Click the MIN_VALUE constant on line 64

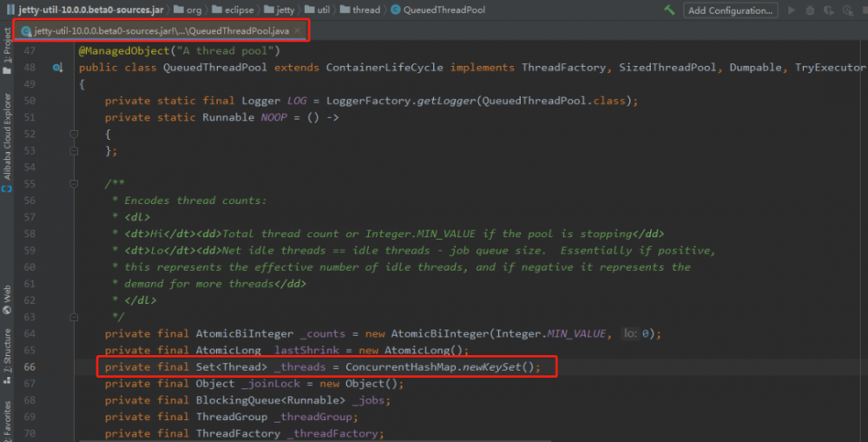click(576, 334)
